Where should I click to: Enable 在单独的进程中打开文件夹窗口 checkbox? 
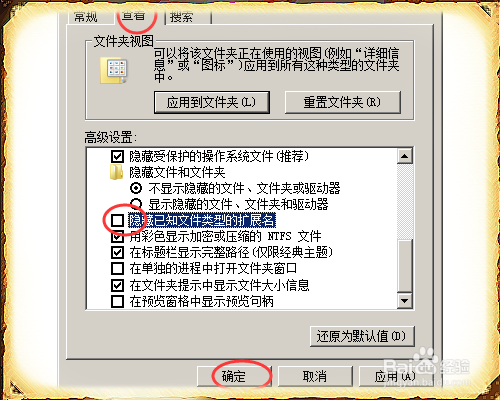117,268
